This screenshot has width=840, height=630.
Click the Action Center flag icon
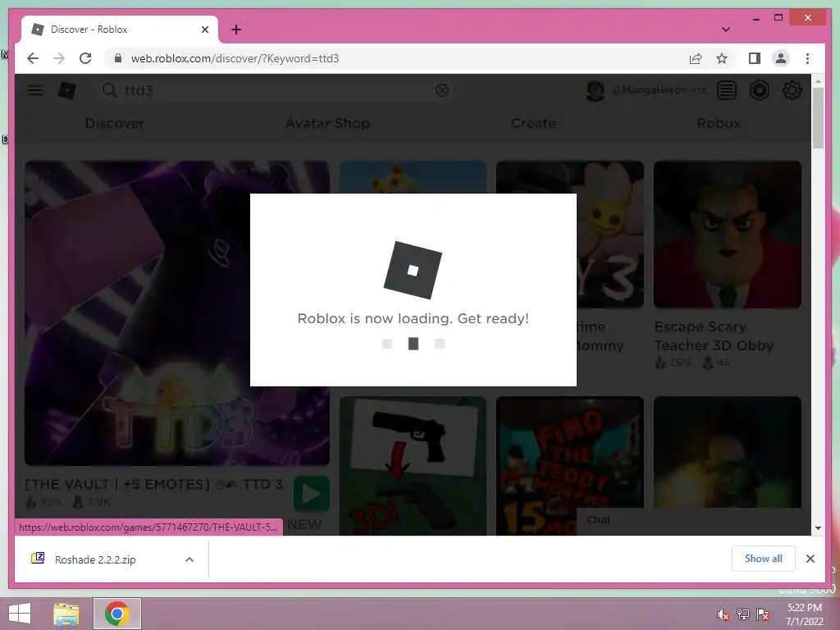tap(763, 614)
